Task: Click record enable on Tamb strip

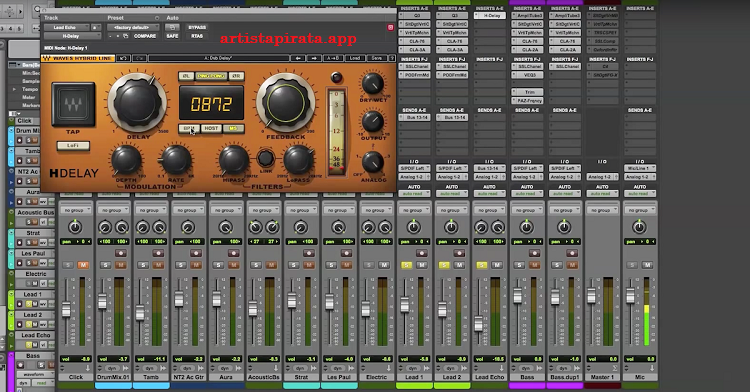Action: tap(158, 253)
